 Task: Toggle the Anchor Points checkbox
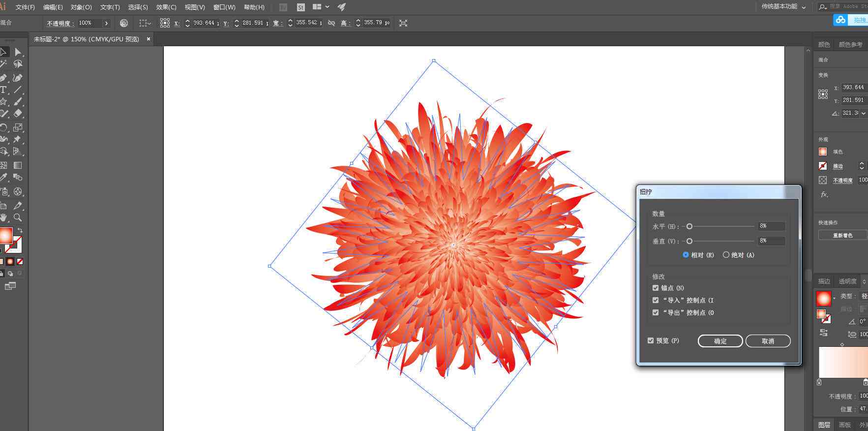[x=656, y=288]
